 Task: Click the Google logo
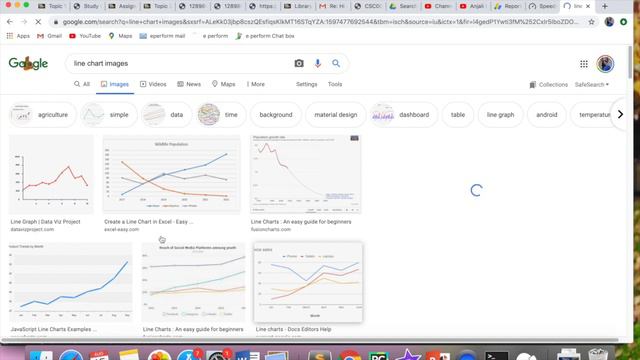point(28,63)
